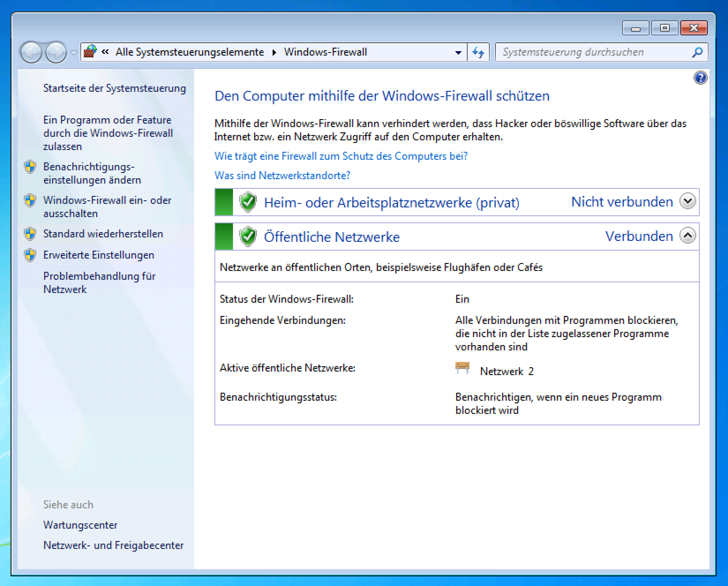Click the refresh icon beside the address bar
The image size is (728, 586).
[x=478, y=52]
